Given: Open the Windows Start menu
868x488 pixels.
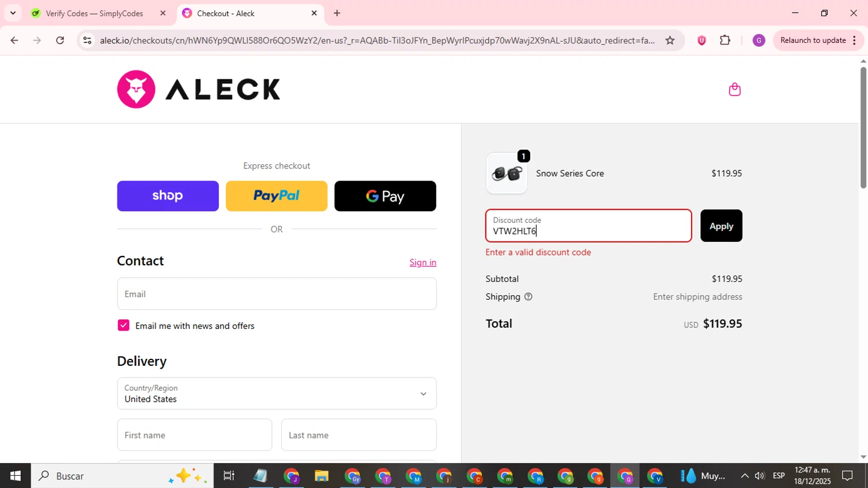Looking at the screenshot, I should point(15,476).
